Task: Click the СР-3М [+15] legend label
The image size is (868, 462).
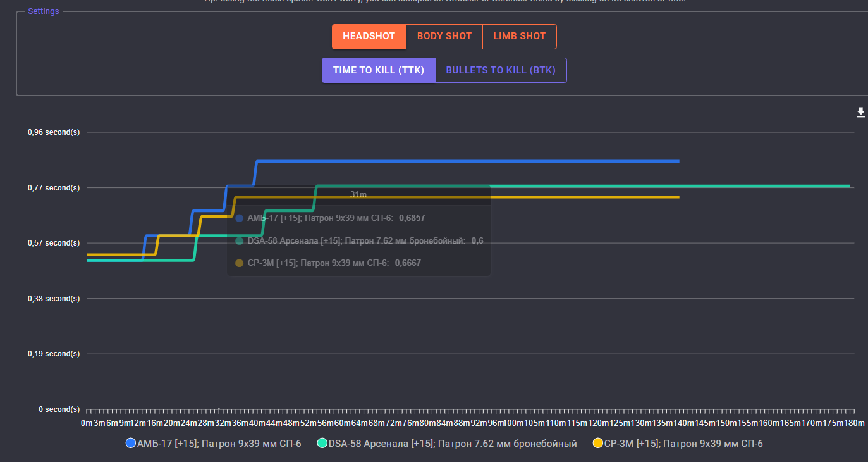Action: click(x=683, y=444)
